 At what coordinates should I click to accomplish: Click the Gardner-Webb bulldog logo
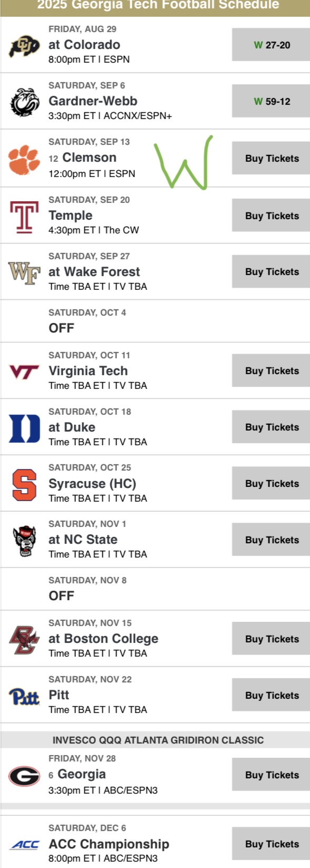click(24, 102)
